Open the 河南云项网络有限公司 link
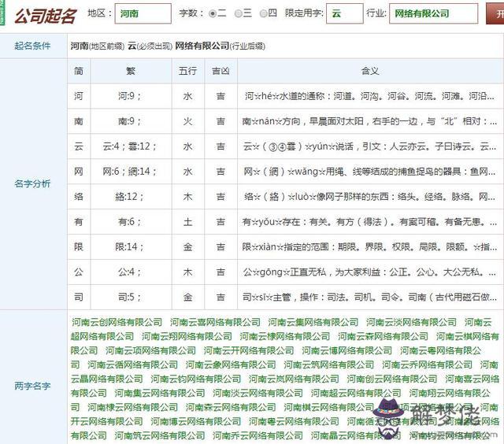The height and width of the screenshot is (444, 504). (x=150, y=350)
